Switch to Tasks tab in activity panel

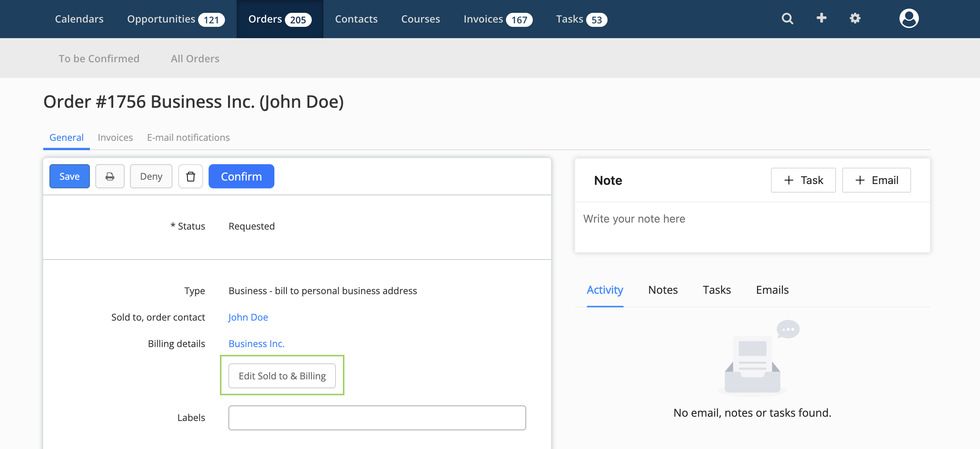pyautogui.click(x=717, y=290)
